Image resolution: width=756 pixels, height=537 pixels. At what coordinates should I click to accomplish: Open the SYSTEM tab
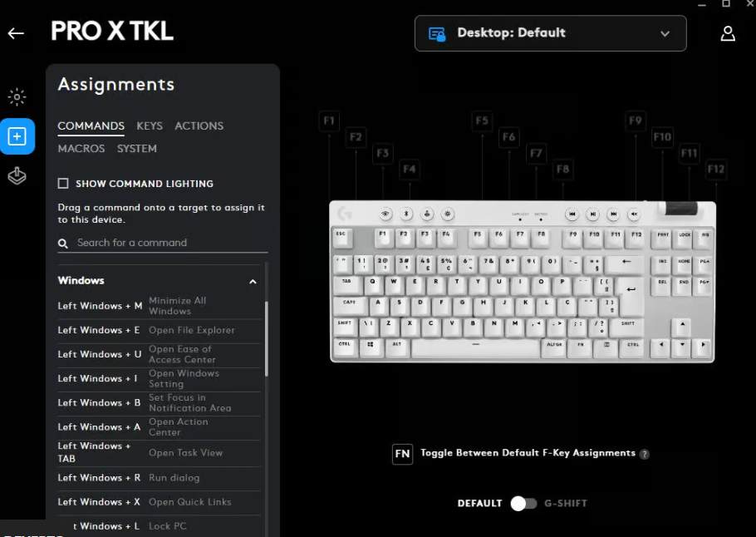(x=137, y=149)
